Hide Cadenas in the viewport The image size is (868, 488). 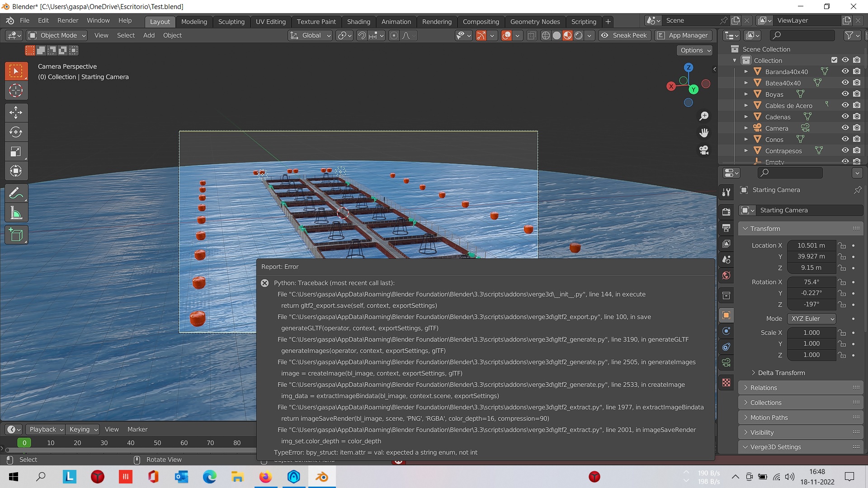pos(845,117)
